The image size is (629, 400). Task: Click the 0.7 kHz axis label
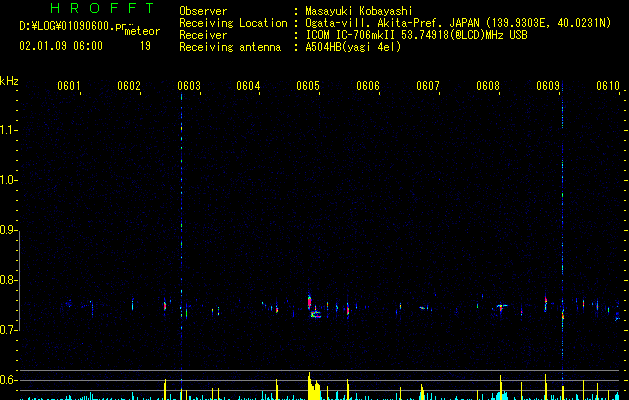tap(8, 330)
